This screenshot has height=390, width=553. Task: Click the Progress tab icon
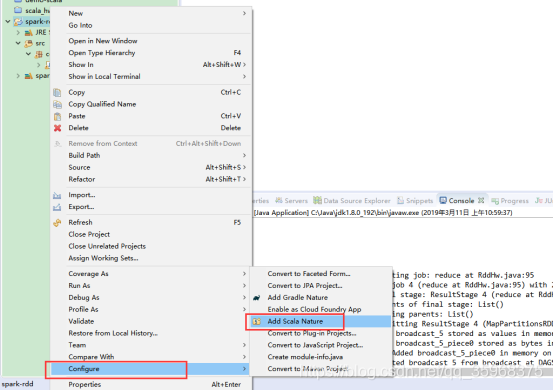tap(495, 201)
